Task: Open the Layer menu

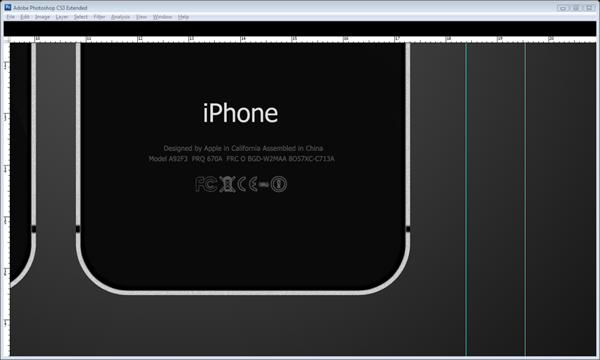Action: tap(62, 17)
